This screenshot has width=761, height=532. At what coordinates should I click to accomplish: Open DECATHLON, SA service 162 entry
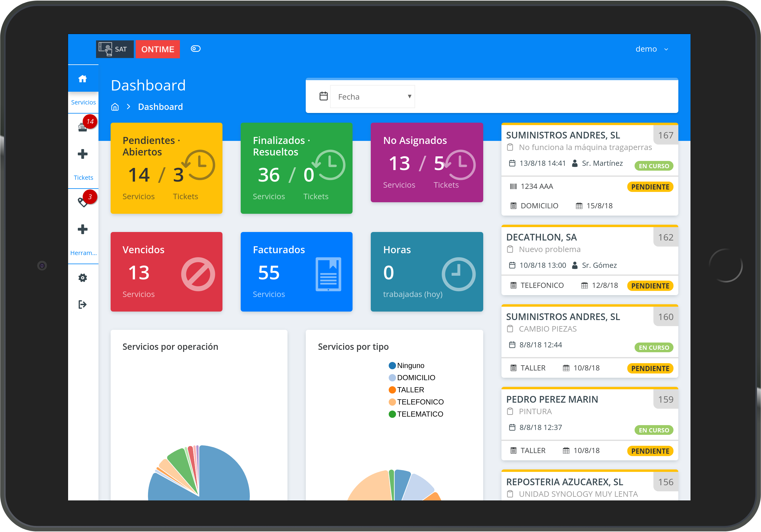pos(541,237)
